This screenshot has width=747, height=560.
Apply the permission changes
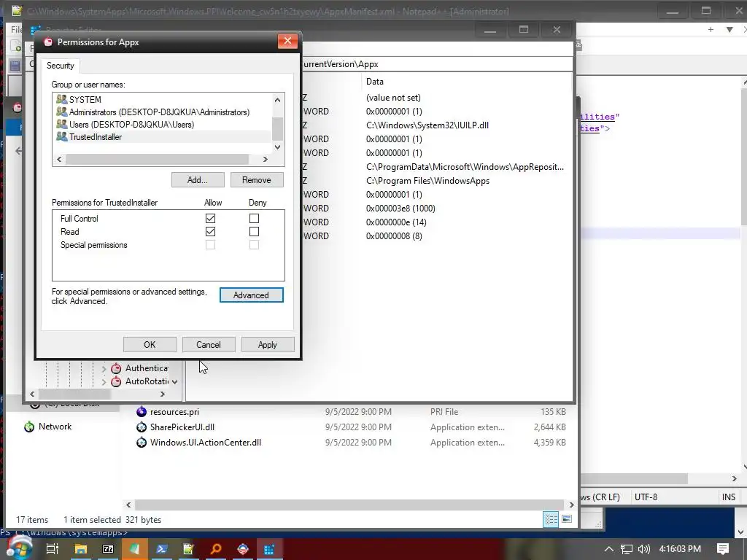pyautogui.click(x=268, y=344)
